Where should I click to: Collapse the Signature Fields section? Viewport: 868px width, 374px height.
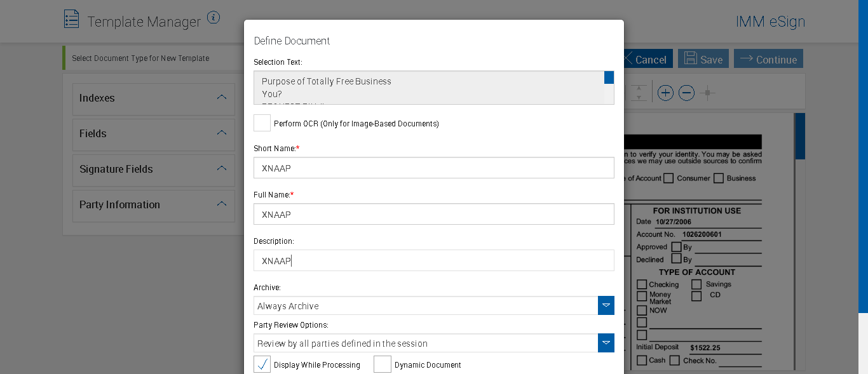click(x=221, y=169)
